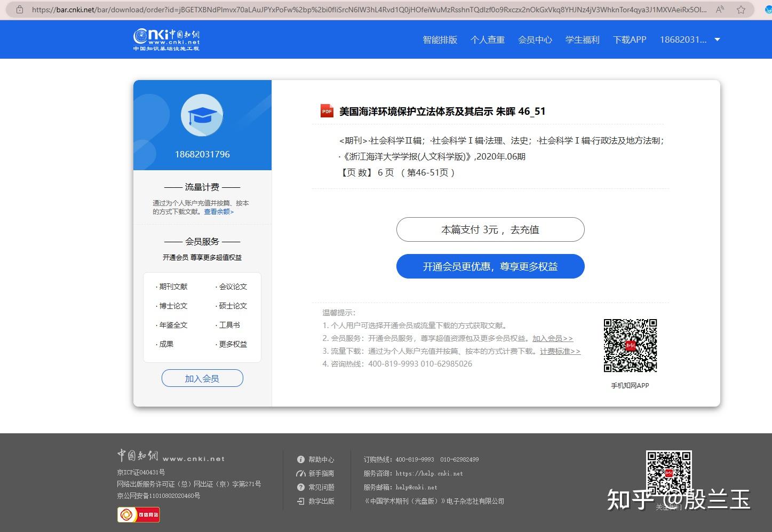Click the help@cnki.net email address
Viewport: 772px width, 532px height.
tap(416, 487)
